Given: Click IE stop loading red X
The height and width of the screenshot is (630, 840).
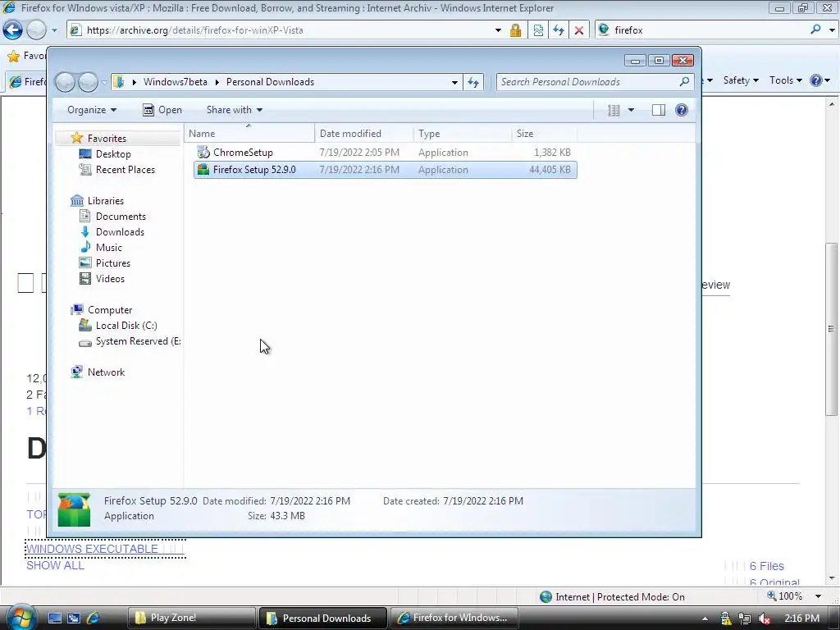Looking at the screenshot, I should tap(578, 30).
